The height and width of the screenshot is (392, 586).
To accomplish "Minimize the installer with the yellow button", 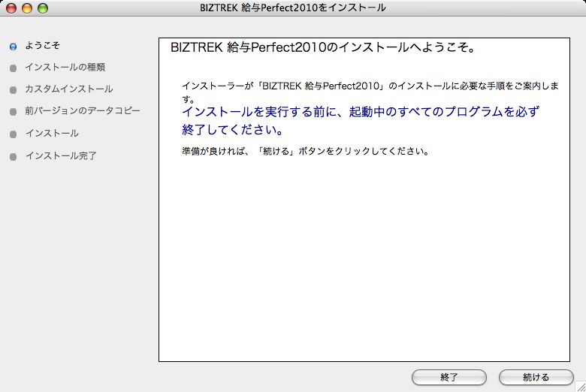I will (x=27, y=8).
